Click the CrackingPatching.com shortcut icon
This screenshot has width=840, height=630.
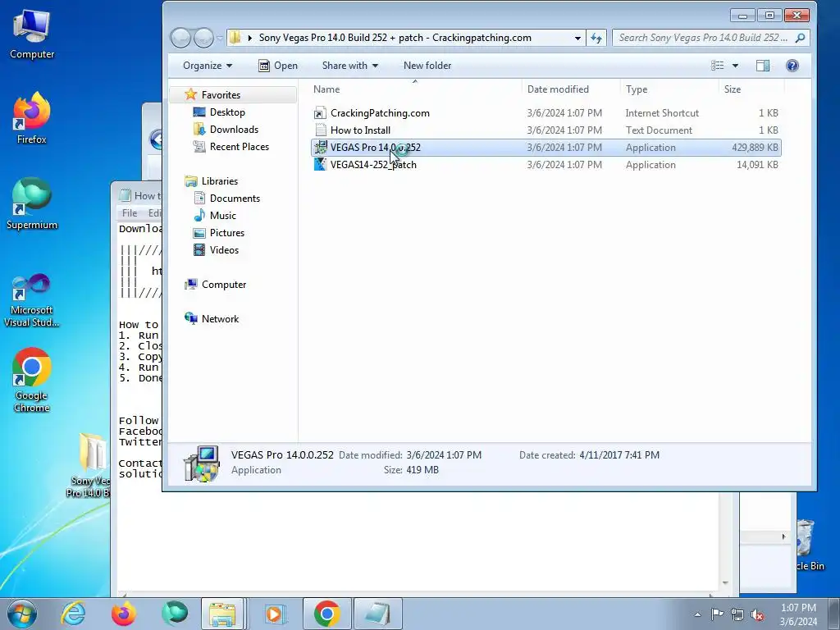tap(321, 113)
